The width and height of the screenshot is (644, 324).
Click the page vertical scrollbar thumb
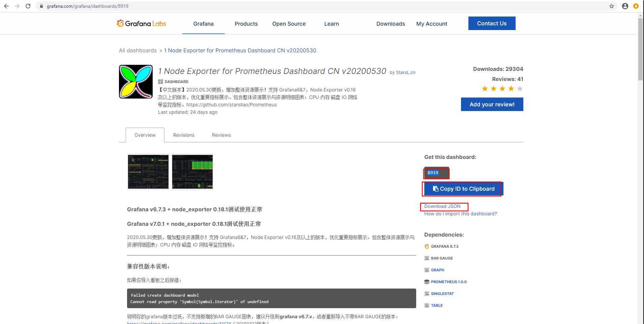(641, 49)
